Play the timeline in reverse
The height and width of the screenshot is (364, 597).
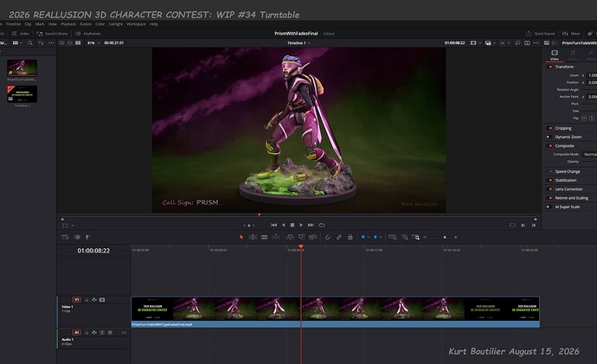pyautogui.click(x=283, y=225)
